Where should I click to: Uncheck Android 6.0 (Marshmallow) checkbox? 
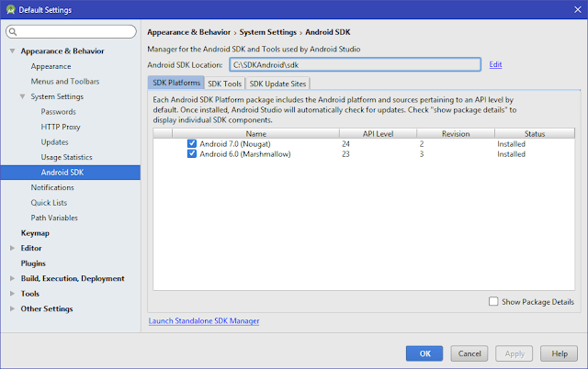point(192,154)
